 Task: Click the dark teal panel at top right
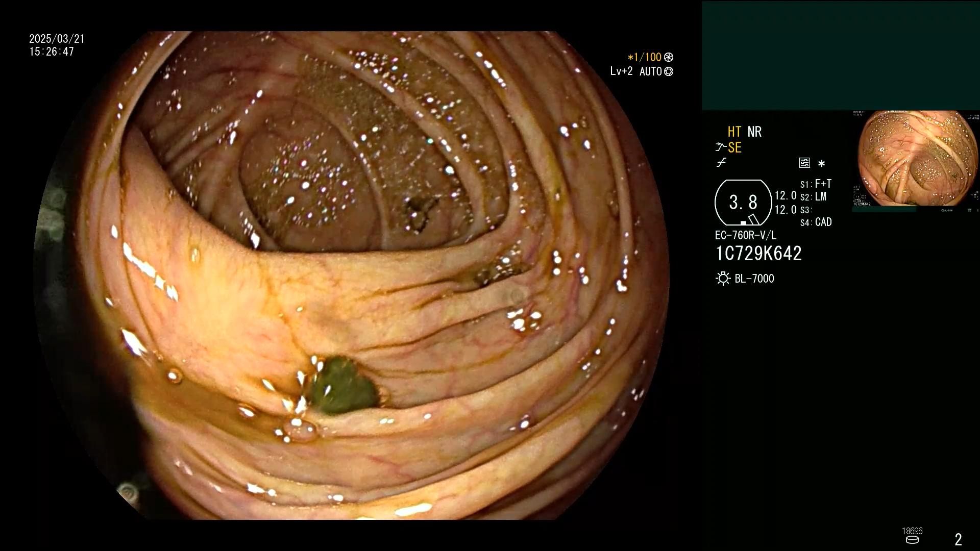[841, 56]
